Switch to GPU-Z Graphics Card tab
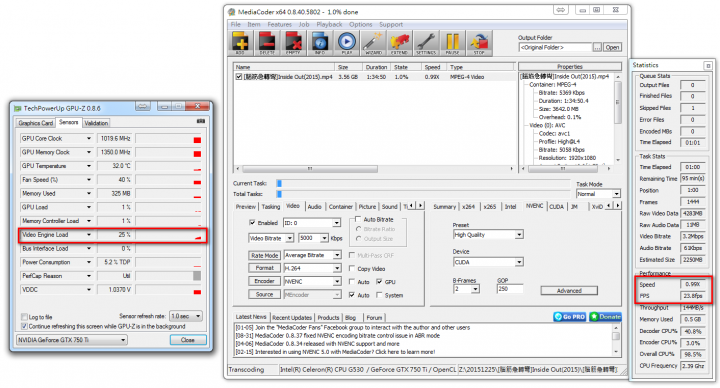Screen dimensions: 720x388 click(35, 123)
